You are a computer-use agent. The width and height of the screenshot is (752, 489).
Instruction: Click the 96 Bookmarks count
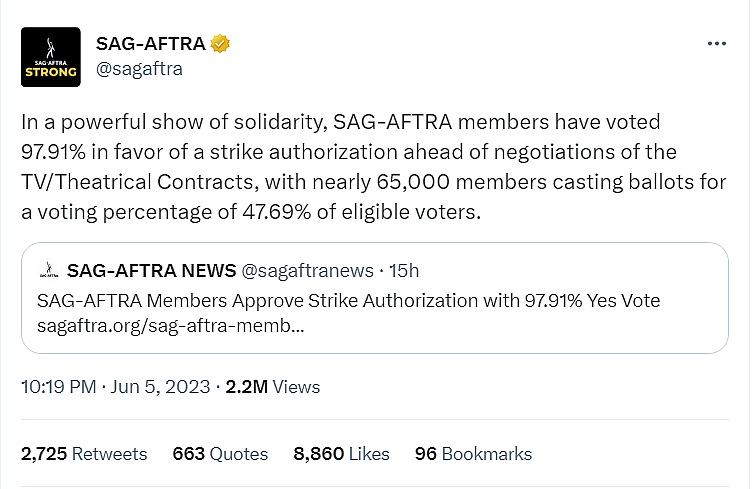(473, 454)
